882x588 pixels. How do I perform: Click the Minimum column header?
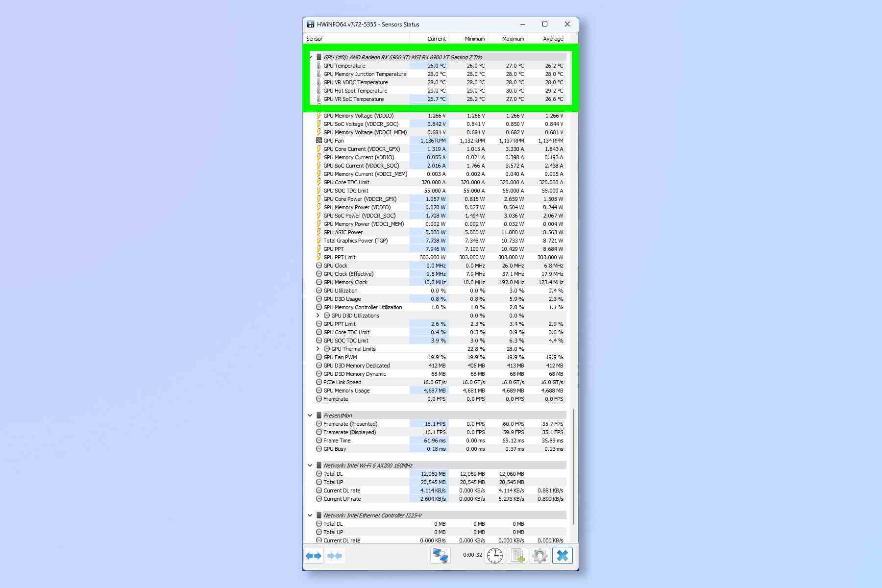pos(468,39)
